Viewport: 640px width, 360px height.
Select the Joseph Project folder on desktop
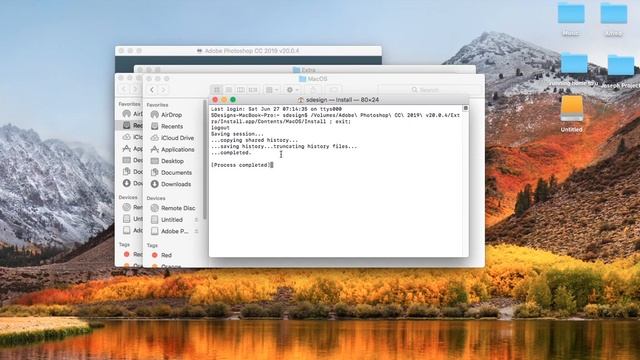[621, 71]
